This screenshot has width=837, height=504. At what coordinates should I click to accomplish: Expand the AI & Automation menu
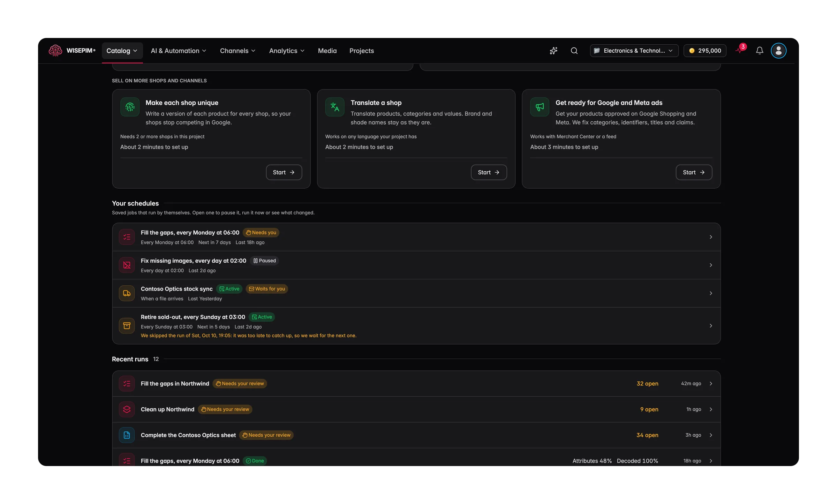tap(179, 51)
